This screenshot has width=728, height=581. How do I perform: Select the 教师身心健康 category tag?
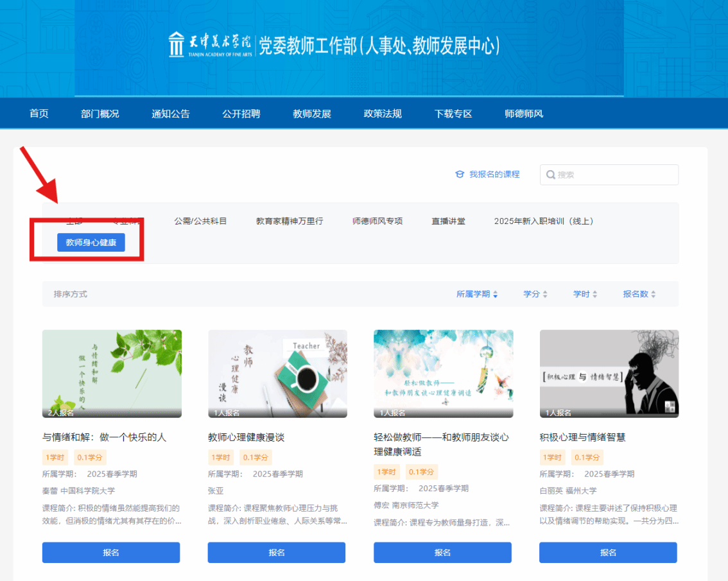[x=91, y=243]
